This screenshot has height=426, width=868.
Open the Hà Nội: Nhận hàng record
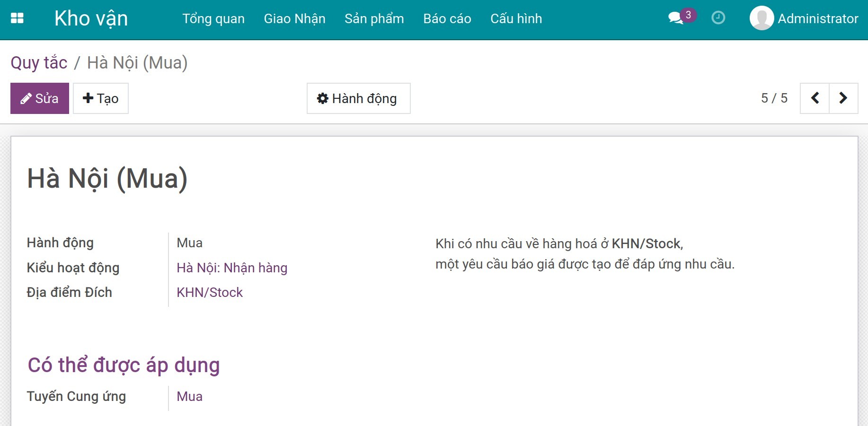click(x=232, y=268)
